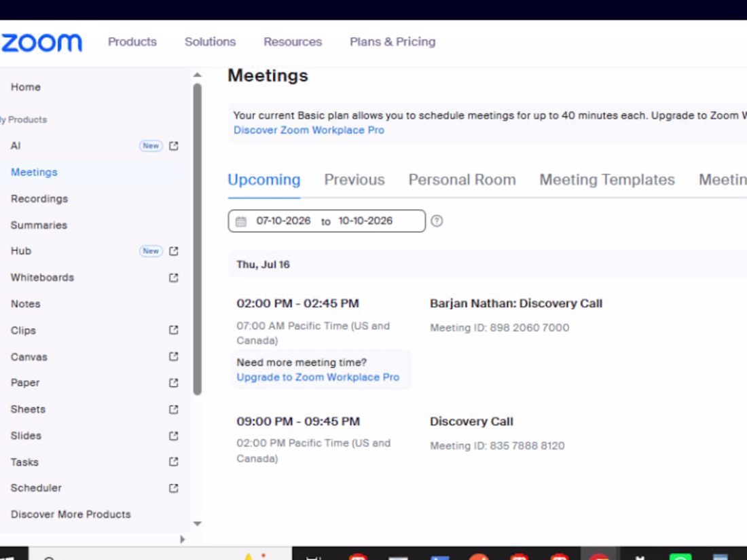Click the external link icon beside Hub

(x=173, y=251)
